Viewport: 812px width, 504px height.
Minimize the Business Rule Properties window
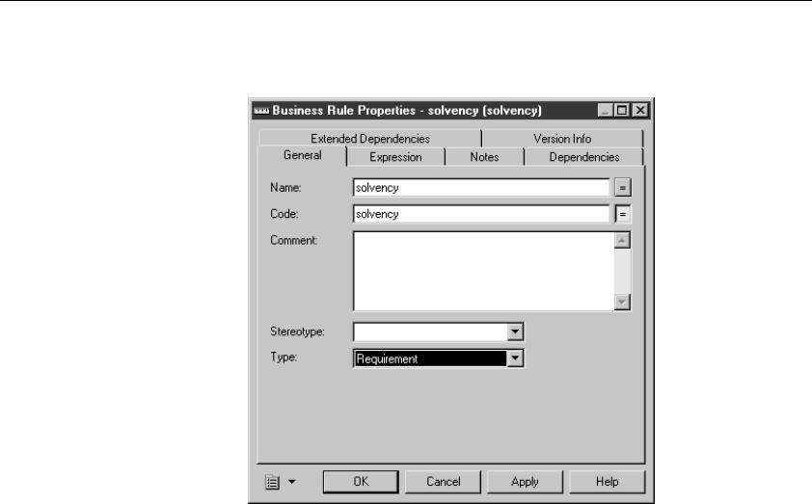click(606, 110)
